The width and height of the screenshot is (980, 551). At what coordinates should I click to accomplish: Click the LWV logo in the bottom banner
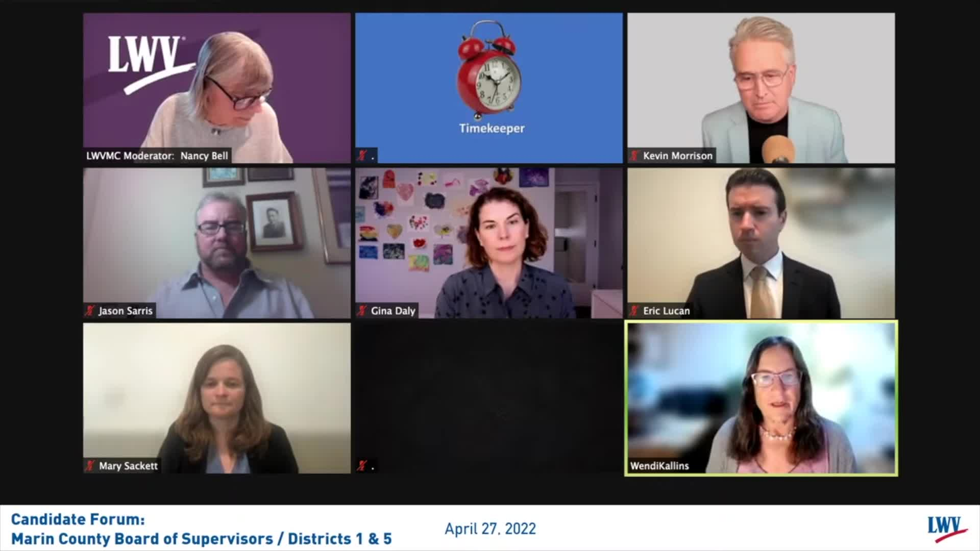947,529
